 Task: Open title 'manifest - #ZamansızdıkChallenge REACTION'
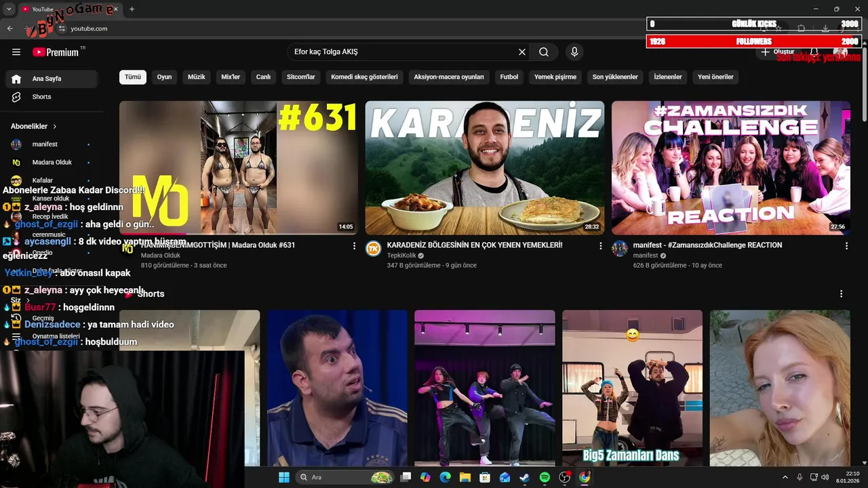[707, 245]
